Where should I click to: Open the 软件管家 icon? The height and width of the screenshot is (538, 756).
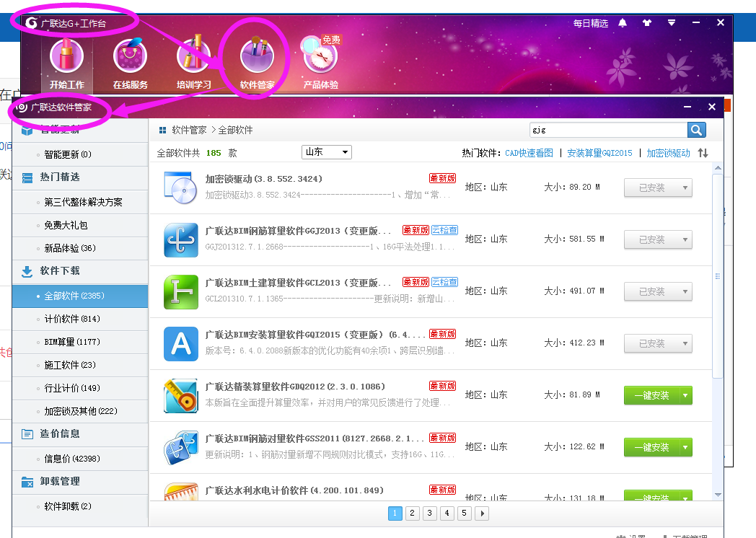257,56
